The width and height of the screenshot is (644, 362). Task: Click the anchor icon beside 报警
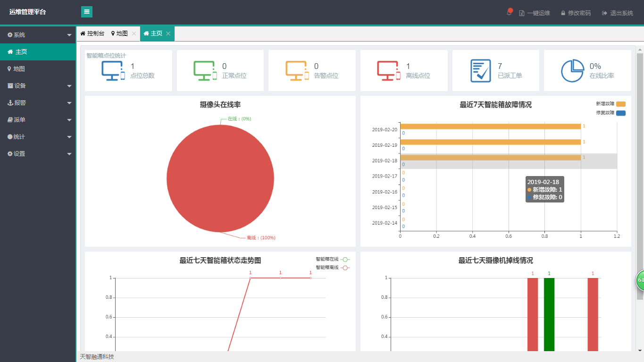(x=10, y=103)
